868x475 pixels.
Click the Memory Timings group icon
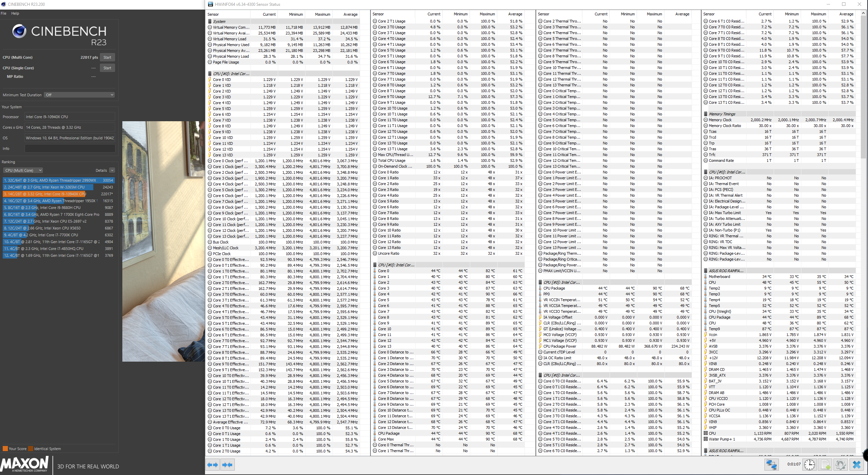(706, 114)
